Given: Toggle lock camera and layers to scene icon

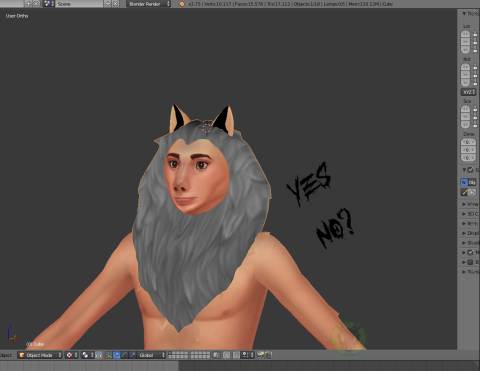Looking at the screenshot, I should coord(217,355).
